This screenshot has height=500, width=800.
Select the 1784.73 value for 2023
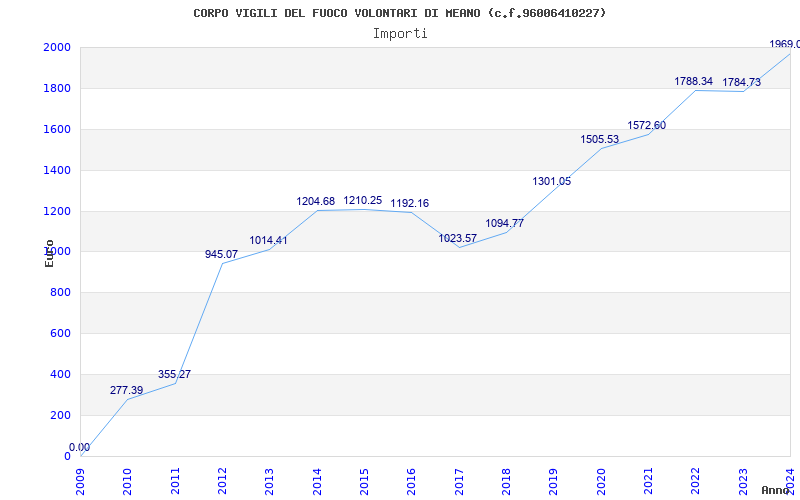(741, 82)
